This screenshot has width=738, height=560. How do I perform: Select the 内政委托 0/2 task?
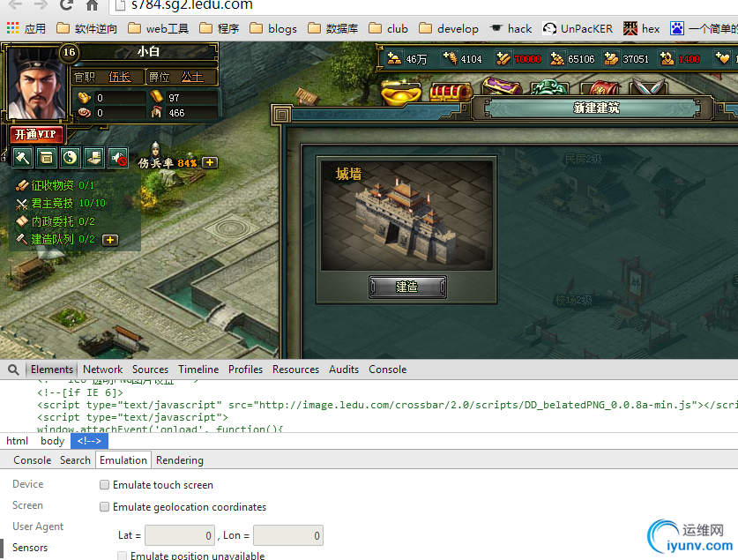pos(56,221)
